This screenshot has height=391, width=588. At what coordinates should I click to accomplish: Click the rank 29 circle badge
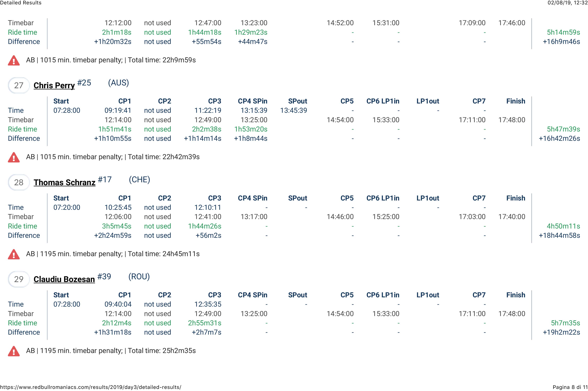tap(19, 279)
